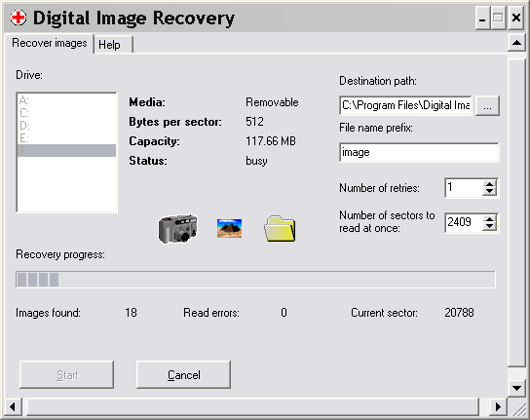Increase the Number of retries value
The image size is (530, 420).
pos(489,184)
